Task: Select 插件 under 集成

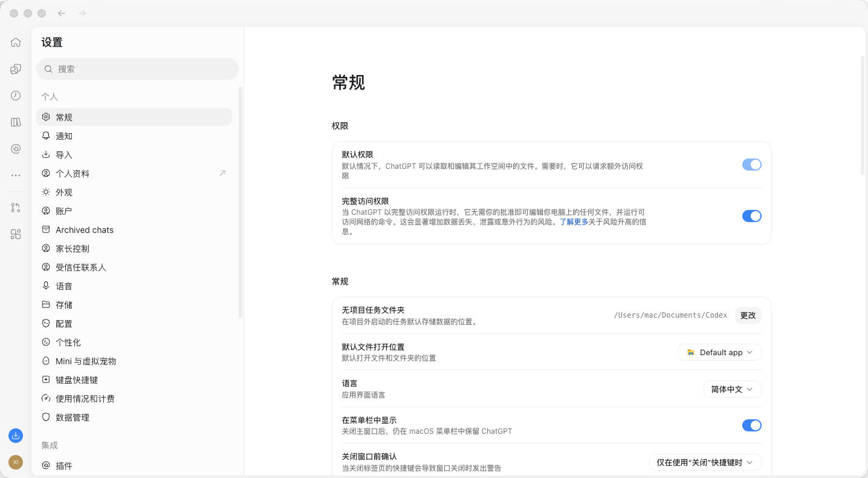Action: [134, 466]
